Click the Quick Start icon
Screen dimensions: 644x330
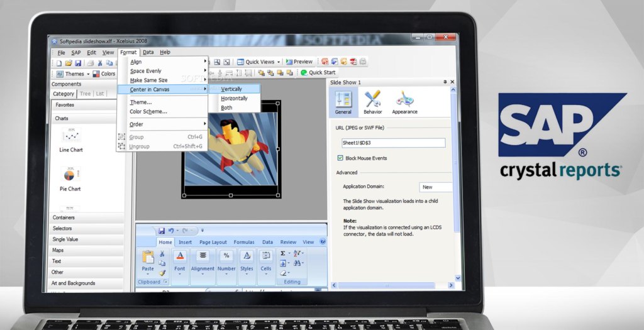[304, 72]
